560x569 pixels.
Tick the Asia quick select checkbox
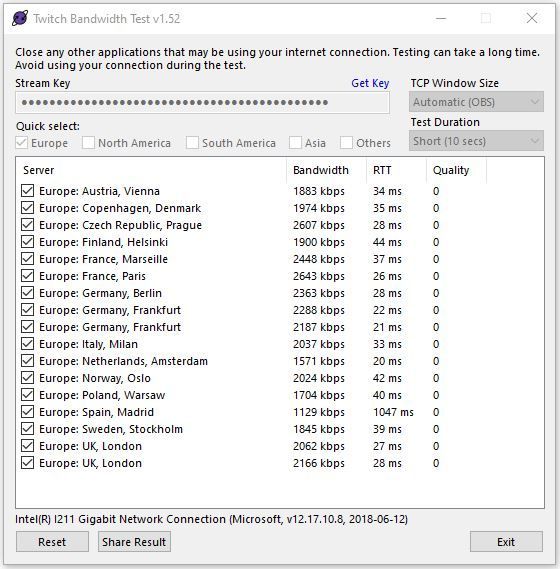pos(295,143)
